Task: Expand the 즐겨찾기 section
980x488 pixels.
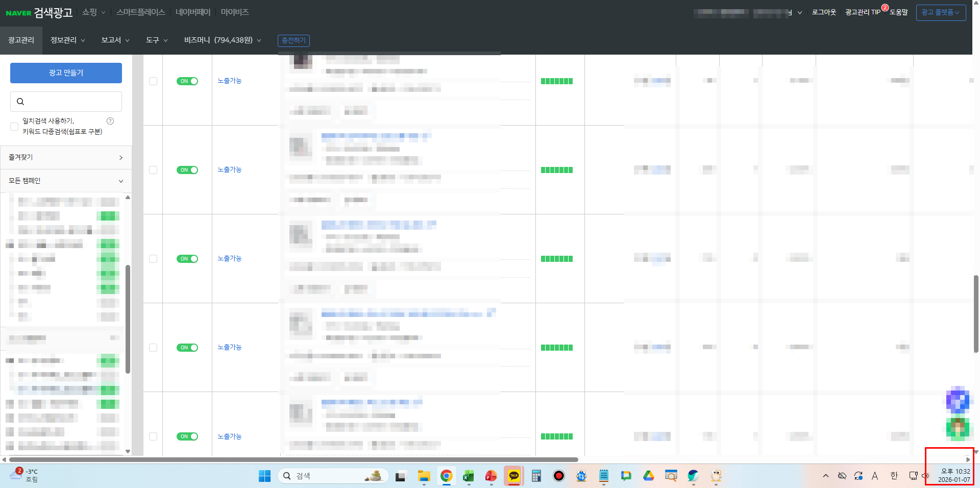Action: 66,157
